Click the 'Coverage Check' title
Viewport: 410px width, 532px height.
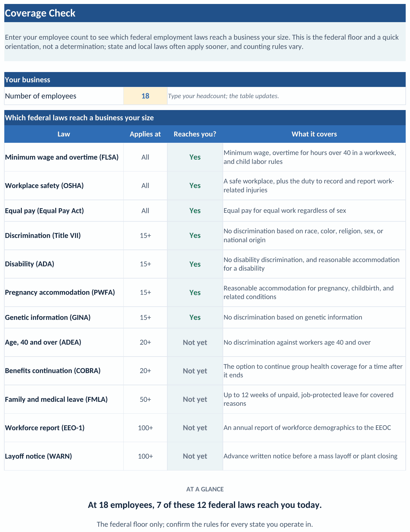40,13
